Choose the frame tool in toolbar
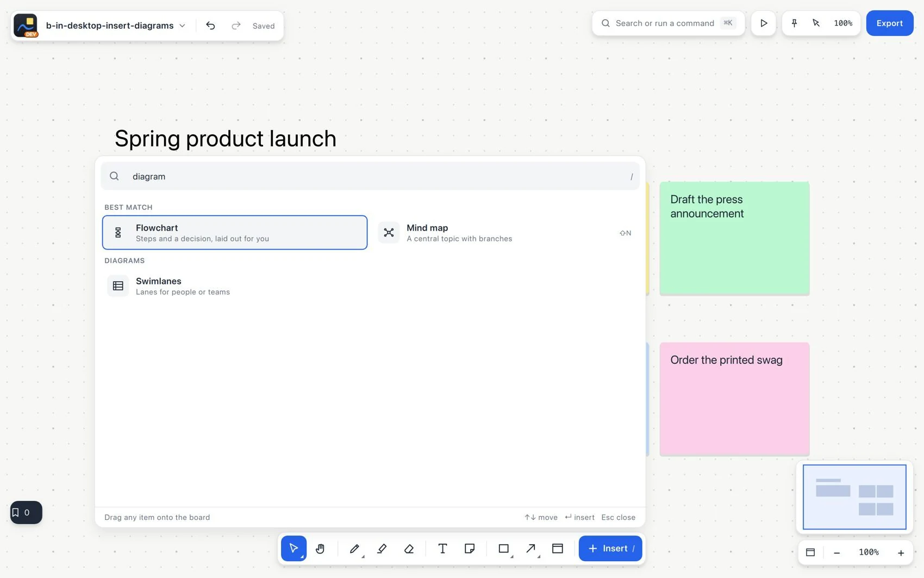 coord(558,549)
